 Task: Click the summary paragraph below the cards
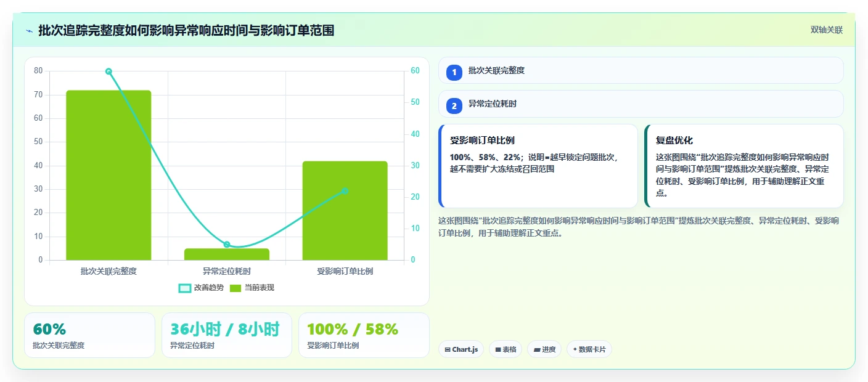(x=638, y=227)
